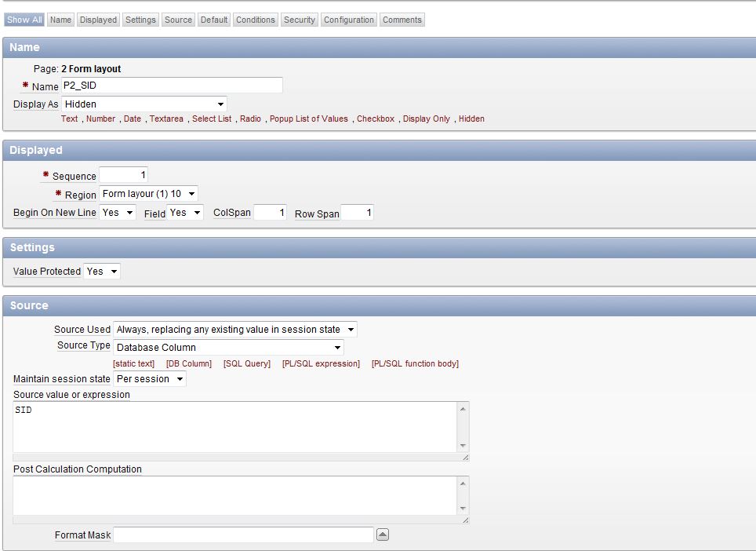The width and height of the screenshot is (756, 551).
Task: Expand the Source Used dropdown
Action: 235,330
